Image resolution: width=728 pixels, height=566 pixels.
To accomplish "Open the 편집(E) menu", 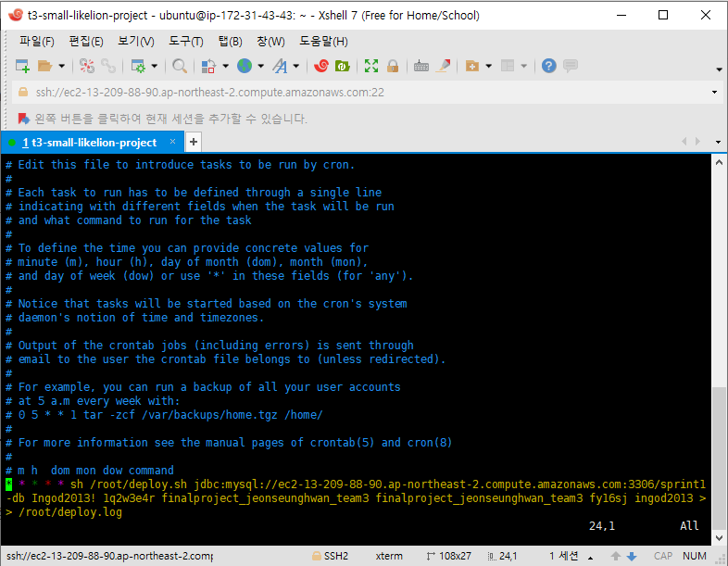I will click(86, 42).
